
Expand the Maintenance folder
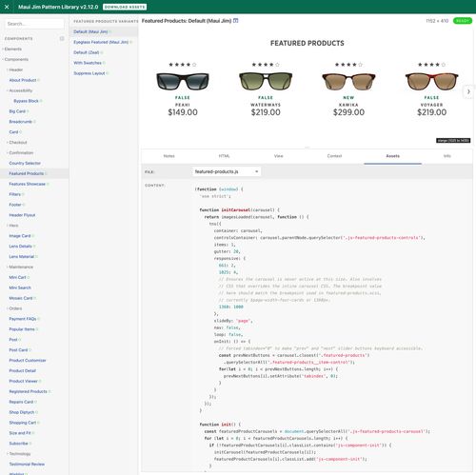click(x=20, y=267)
